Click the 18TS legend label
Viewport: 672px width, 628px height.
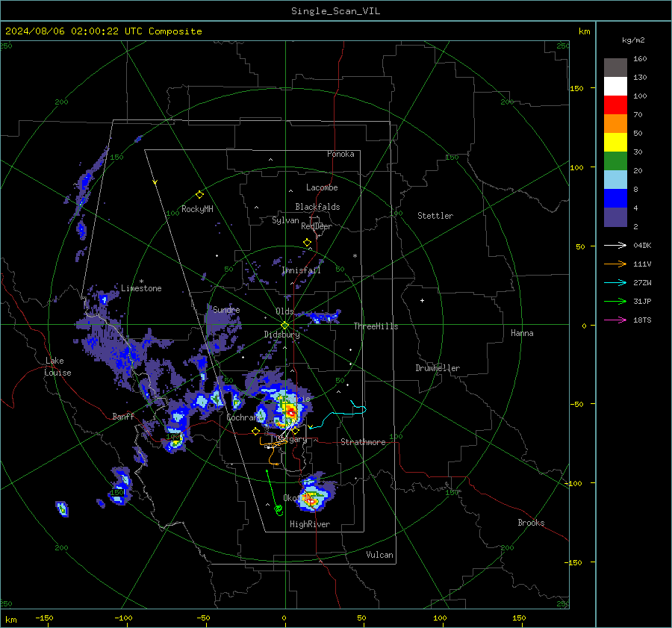[642, 320]
